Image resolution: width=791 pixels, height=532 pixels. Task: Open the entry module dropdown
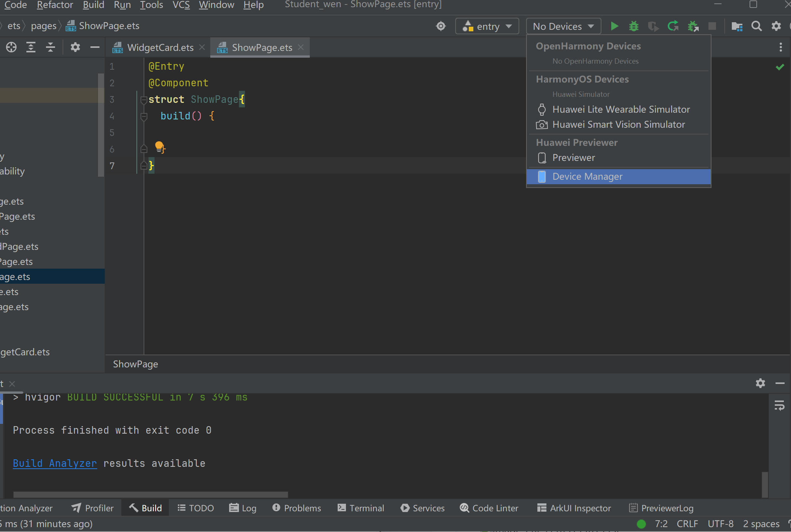point(487,26)
